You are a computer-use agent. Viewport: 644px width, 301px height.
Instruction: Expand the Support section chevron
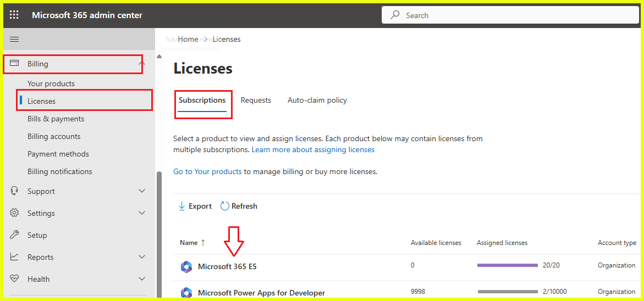pos(142,191)
